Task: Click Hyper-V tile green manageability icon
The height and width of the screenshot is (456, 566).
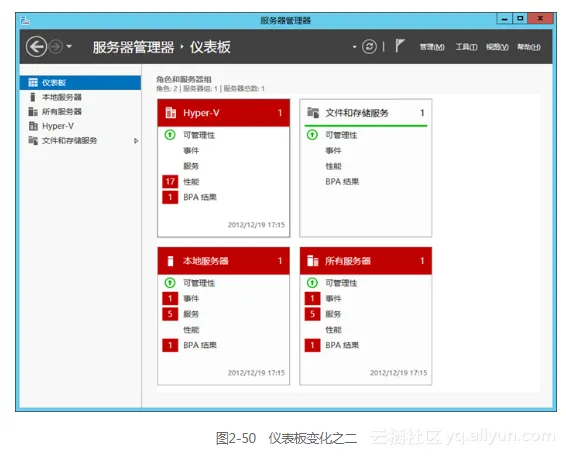Action: tap(170, 135)
